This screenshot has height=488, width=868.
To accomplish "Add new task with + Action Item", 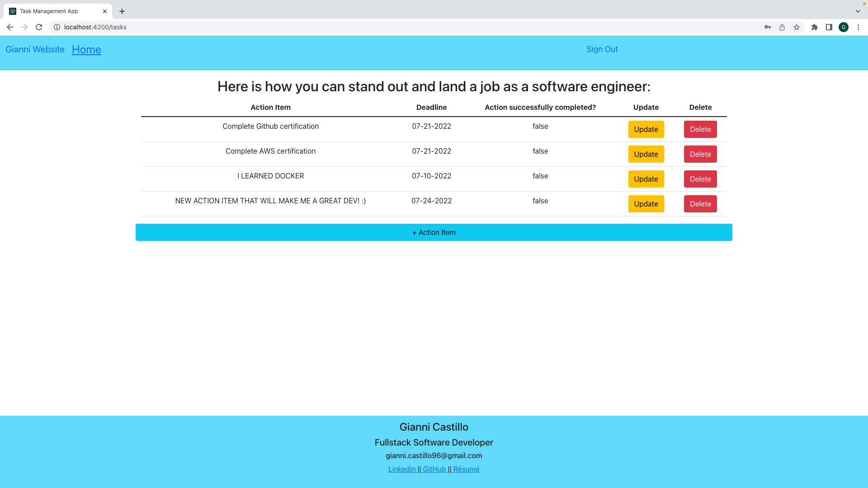I will (x=434, y=232).
